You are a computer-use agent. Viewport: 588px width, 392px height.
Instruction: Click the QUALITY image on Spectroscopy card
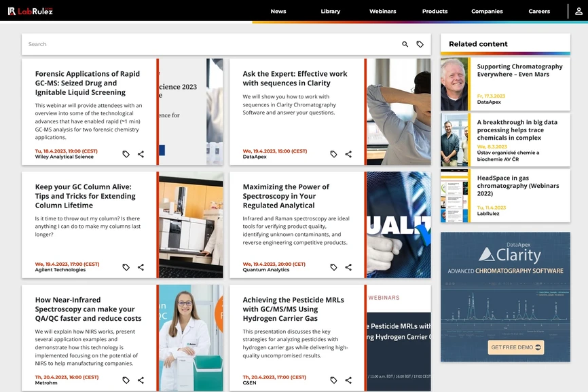[x=399, y=224]
